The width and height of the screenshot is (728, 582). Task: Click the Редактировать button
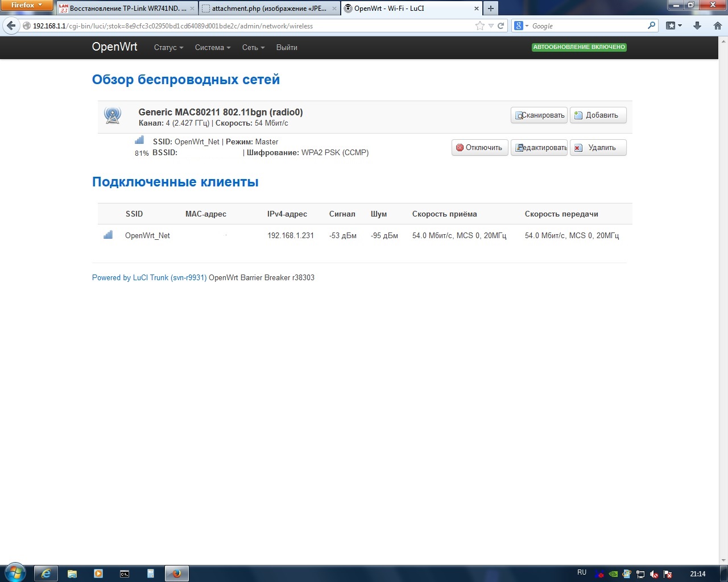point(539,148)
